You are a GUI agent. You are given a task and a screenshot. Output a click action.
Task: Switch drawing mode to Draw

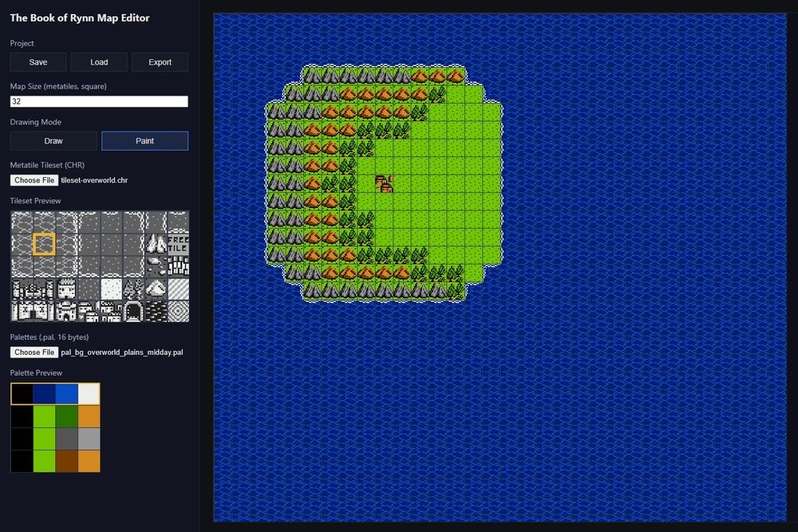[x=53, y=141]
